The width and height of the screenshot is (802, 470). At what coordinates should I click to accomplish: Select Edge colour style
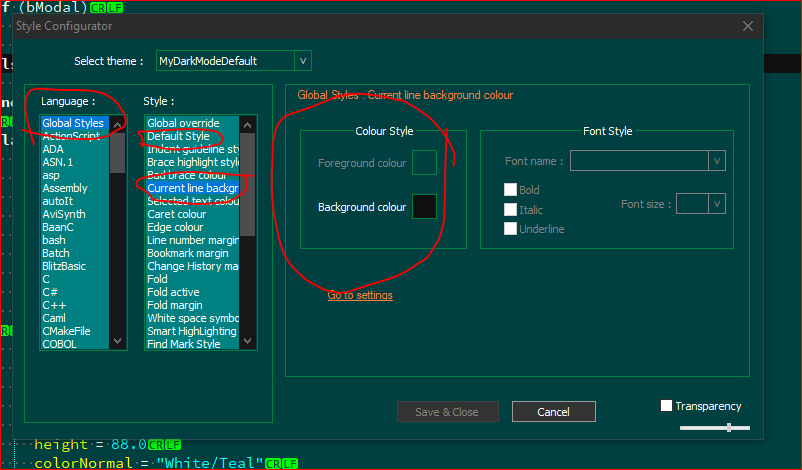click(x=192, y=227)
